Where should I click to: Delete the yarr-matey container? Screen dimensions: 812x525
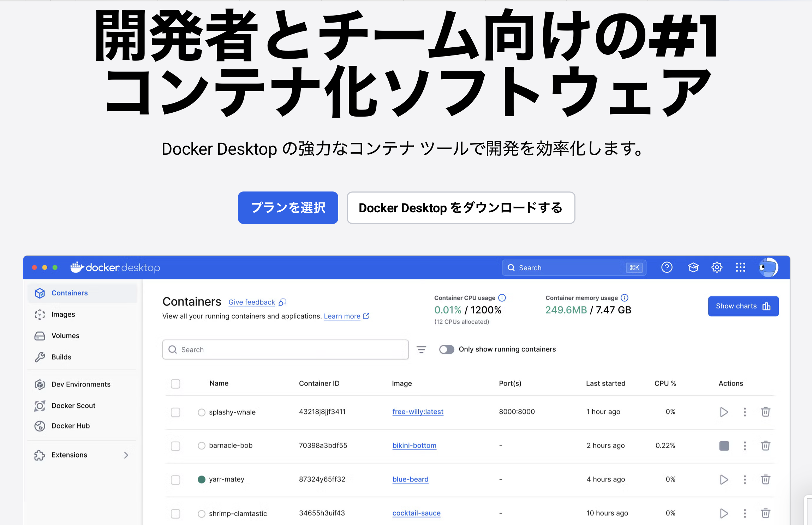765,479
